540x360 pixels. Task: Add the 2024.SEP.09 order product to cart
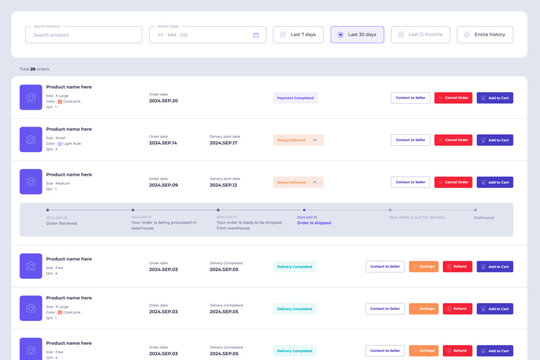click(495, 182)
